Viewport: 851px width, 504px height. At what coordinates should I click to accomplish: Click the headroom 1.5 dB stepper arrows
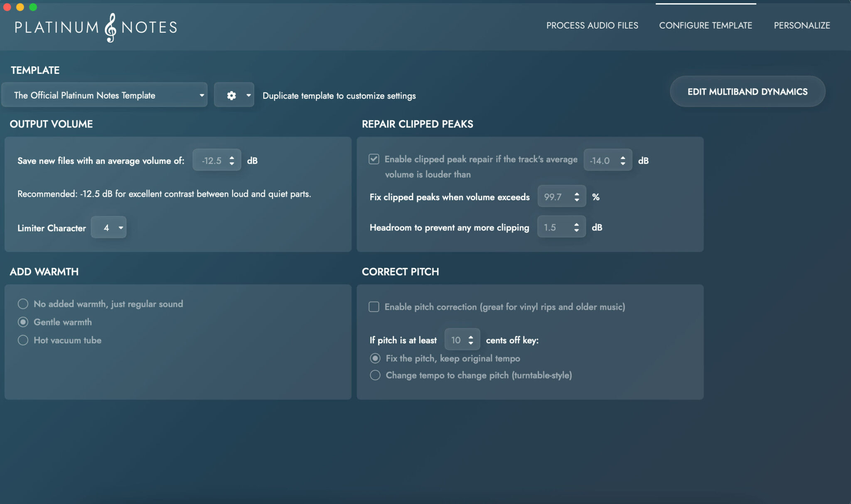pyautogui.click(x=576, y=227)
